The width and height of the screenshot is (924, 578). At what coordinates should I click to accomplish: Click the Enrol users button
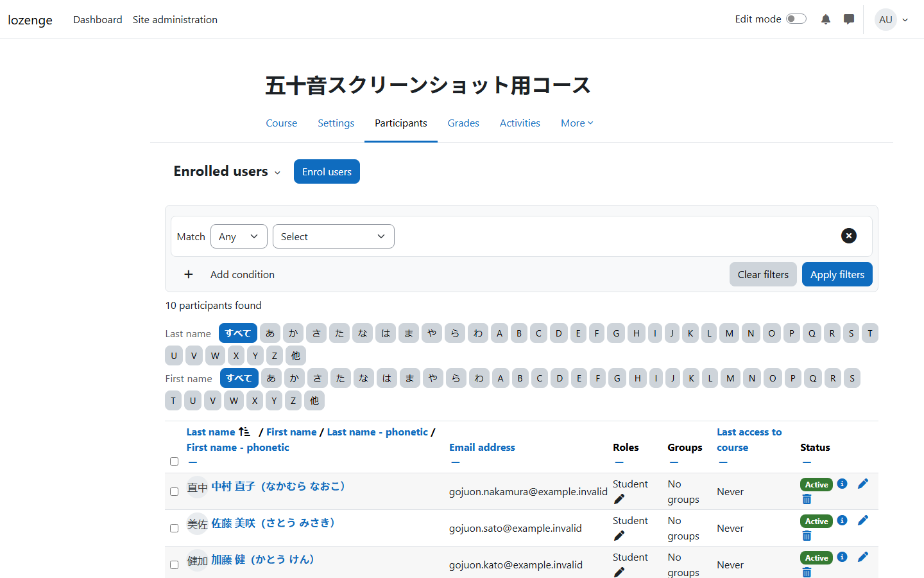pos(327,171)
